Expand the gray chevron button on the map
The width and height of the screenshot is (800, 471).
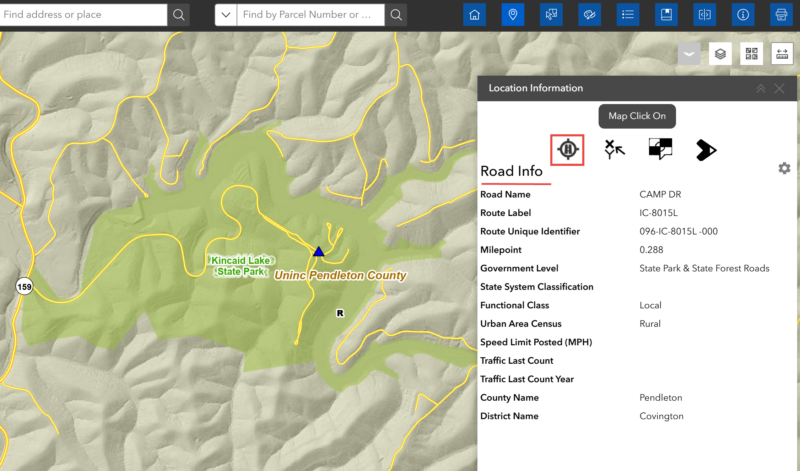pyautogui.click(x=689, y=54)
